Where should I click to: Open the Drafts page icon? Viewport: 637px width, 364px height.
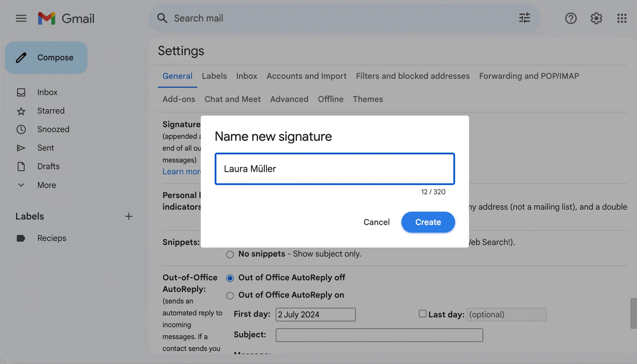coord(21,166)
